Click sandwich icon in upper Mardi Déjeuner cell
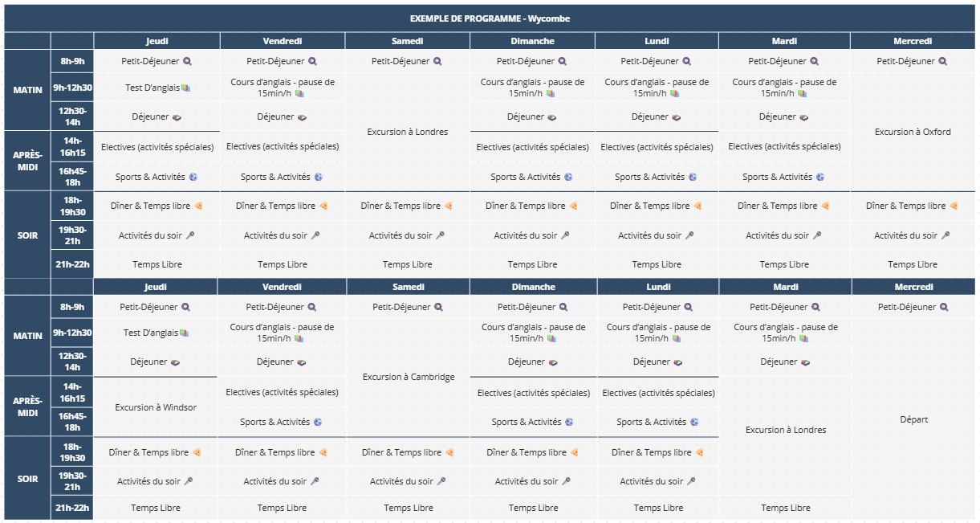 (x=805, y=117)
